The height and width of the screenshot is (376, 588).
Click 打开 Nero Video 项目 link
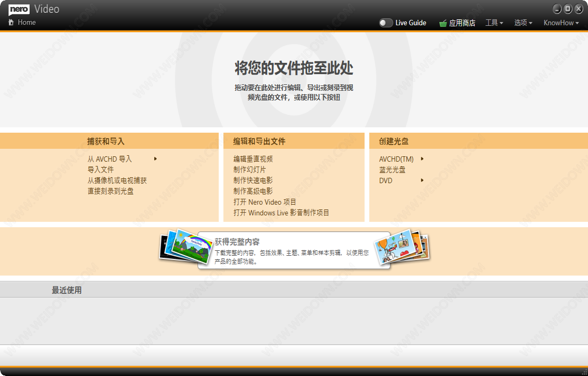coord(265,202)
